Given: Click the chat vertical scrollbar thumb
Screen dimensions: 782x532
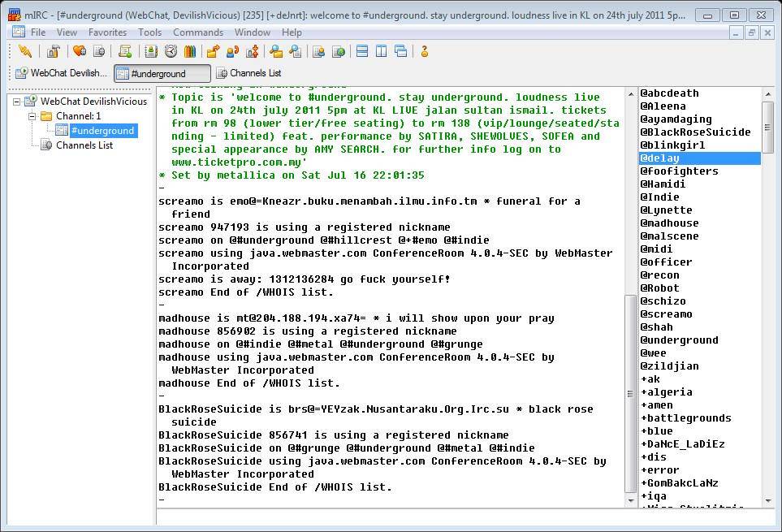Looking at the screenshot, I should [x=631, y=393].
